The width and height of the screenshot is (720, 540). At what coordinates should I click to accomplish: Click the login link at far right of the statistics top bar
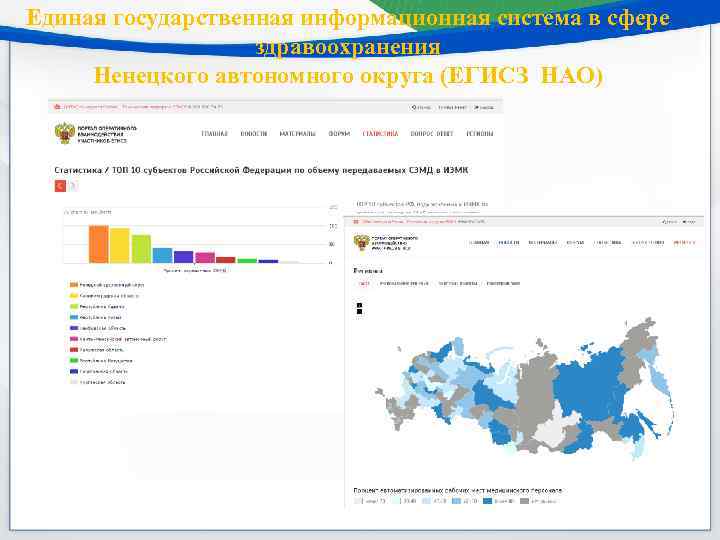484,107
